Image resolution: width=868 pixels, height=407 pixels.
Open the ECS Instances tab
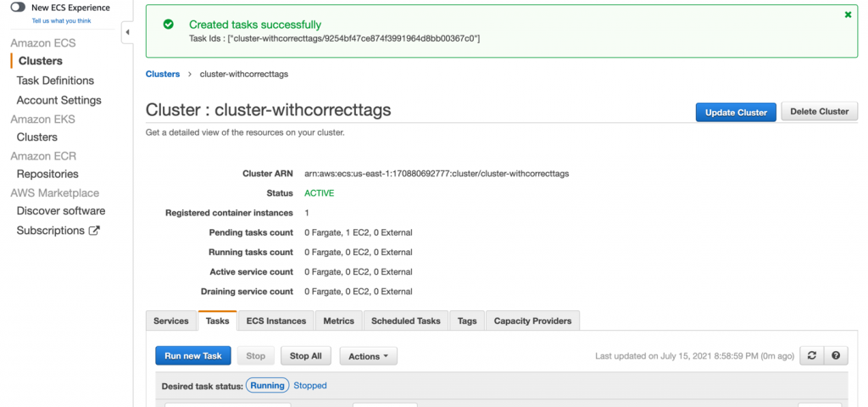276,321
